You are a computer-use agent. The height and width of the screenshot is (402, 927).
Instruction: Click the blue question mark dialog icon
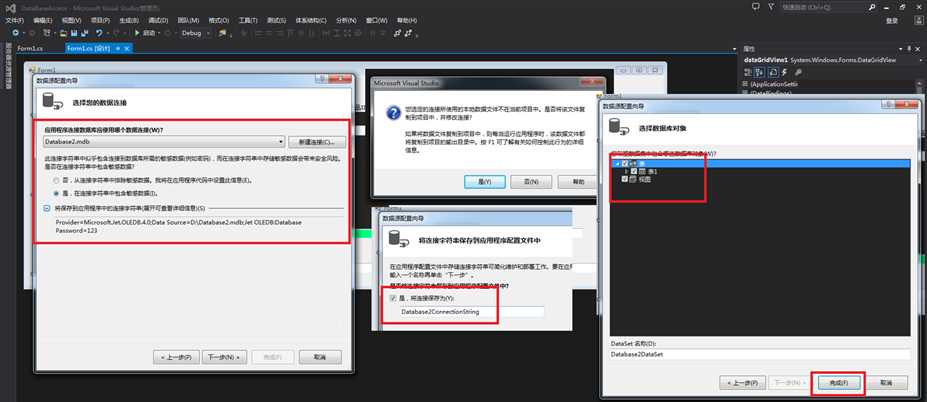point(393,113)
